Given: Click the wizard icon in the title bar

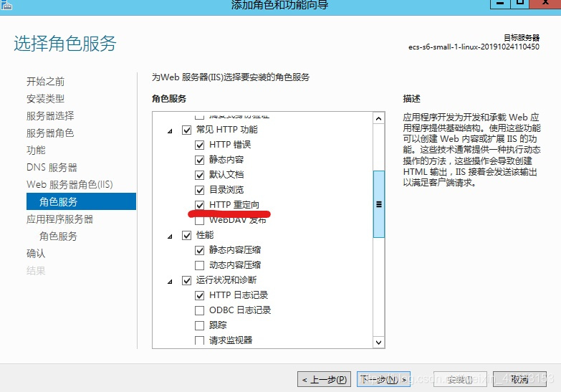Looking at the screenshot, I should click(x=8, y=5).
